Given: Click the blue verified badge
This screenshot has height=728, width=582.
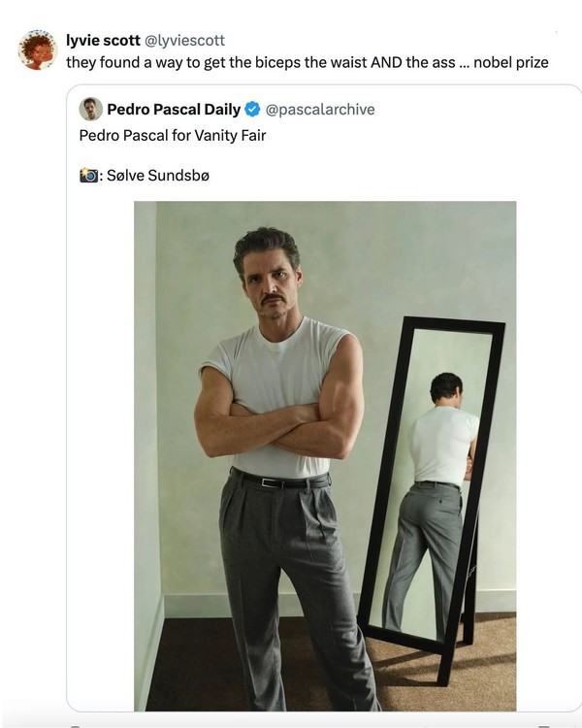Looking at the screenshot, I should 252,109.
